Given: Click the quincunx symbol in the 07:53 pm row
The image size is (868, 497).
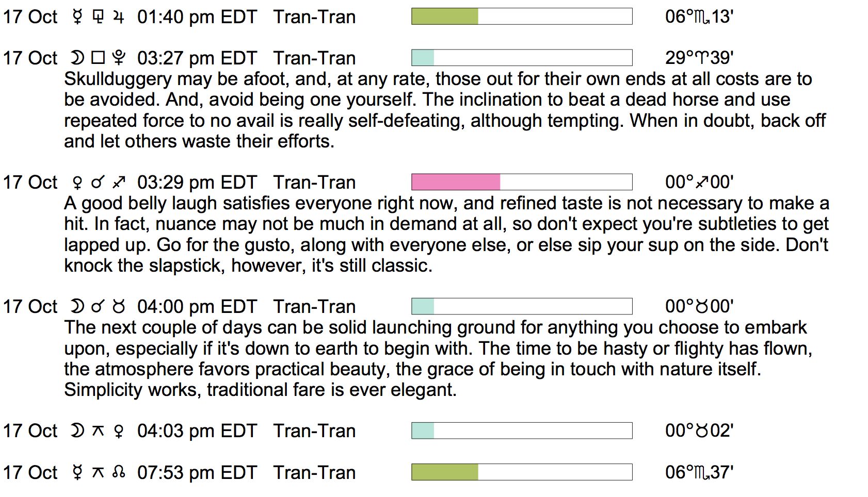Looking at the screenshot, I should [98, 472].
